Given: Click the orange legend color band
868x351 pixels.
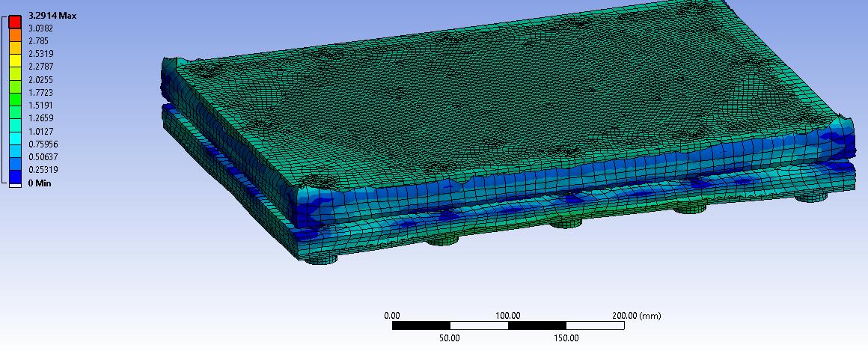Looking at the screenshot, I should pos(15,35).
